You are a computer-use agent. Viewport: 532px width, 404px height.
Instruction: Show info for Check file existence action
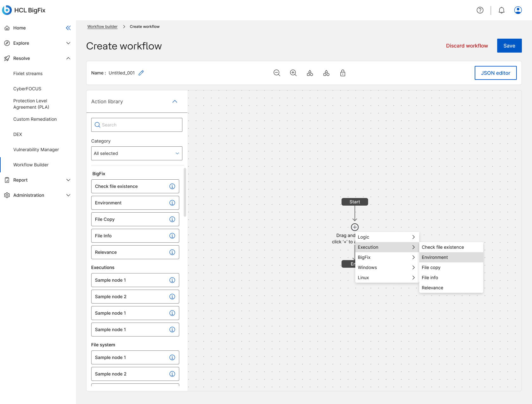172,186
